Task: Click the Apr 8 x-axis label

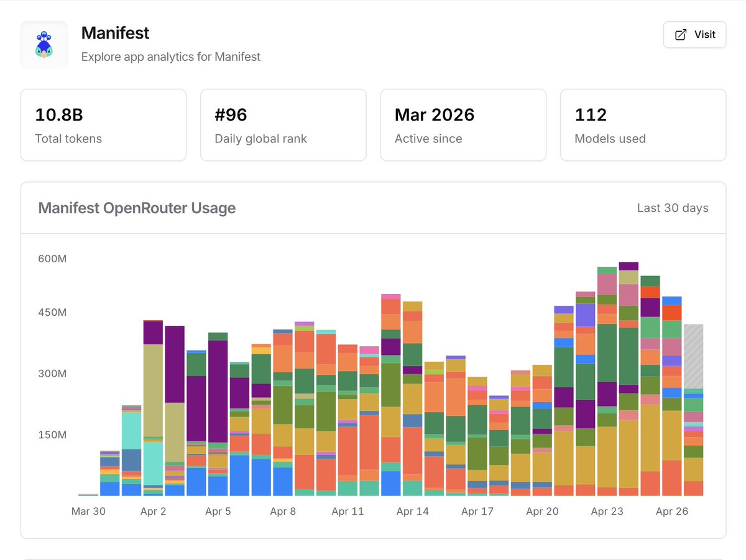Action: coord(283,512)
